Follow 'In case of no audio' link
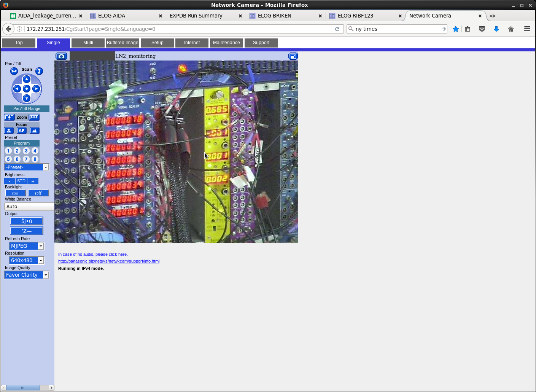Viewport: 536px width, 392px height. (x=93, y=254)
